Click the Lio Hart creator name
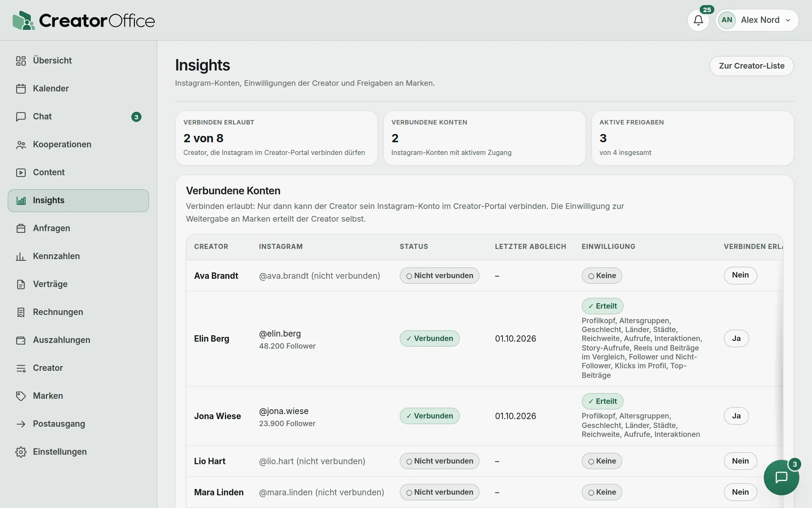 click(210, 461)
